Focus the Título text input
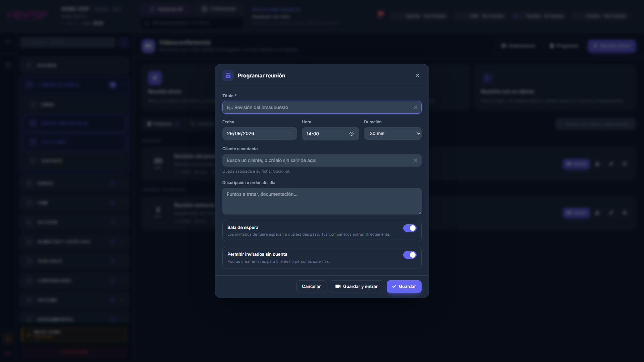 pos(322,107)
